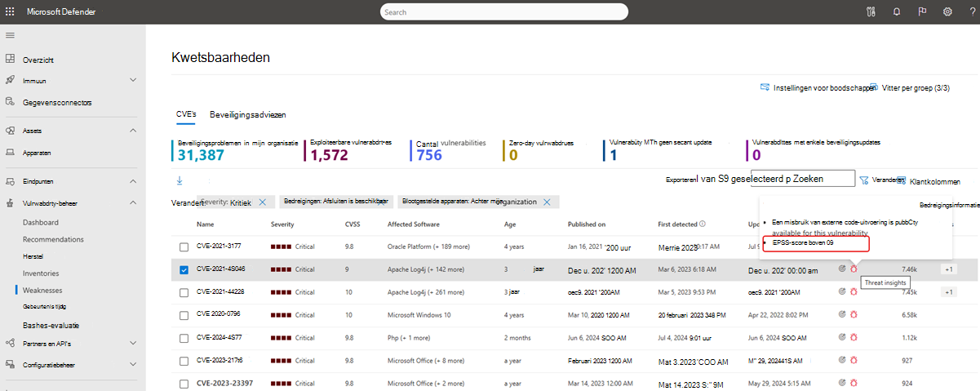Tick the checkbox for CVE-2024-4S77
Viewport: 980px width, 391px height.
pos(184,337)
